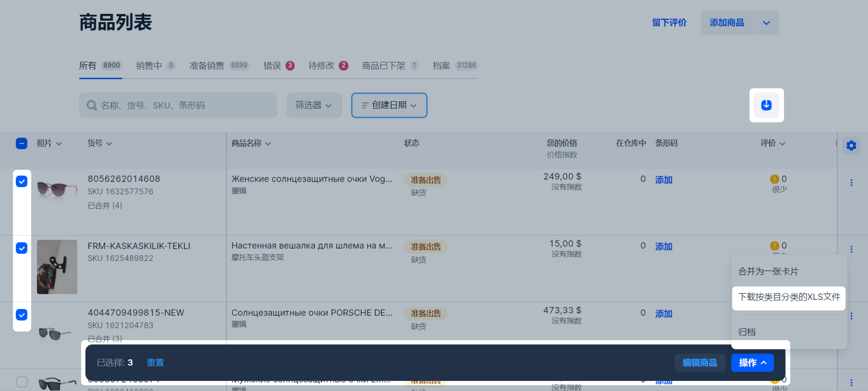Viewport: 868px width, 391px height.
Task: Open three-dot menu for 8056262014608 row
Action: point(851,183)
